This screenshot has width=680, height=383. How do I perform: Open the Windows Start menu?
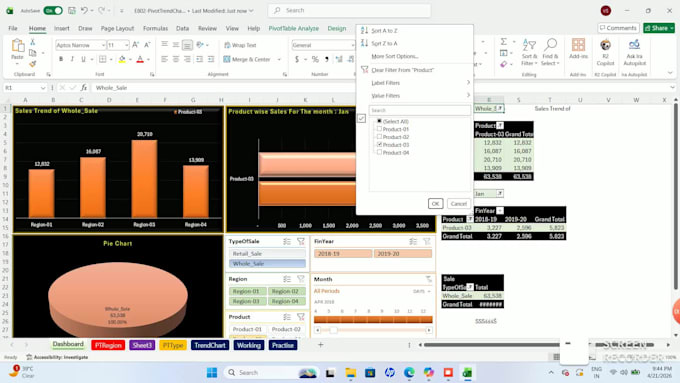coord(212,373)
